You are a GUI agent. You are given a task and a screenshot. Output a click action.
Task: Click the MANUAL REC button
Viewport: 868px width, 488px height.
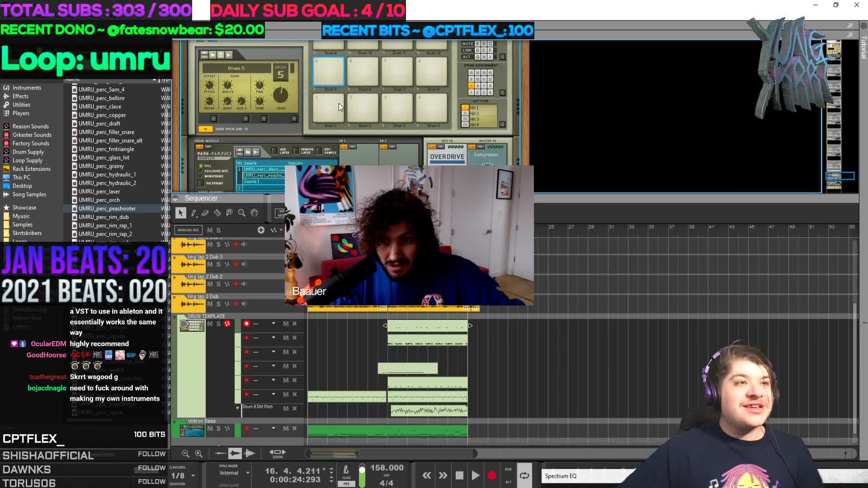[188, 230]
